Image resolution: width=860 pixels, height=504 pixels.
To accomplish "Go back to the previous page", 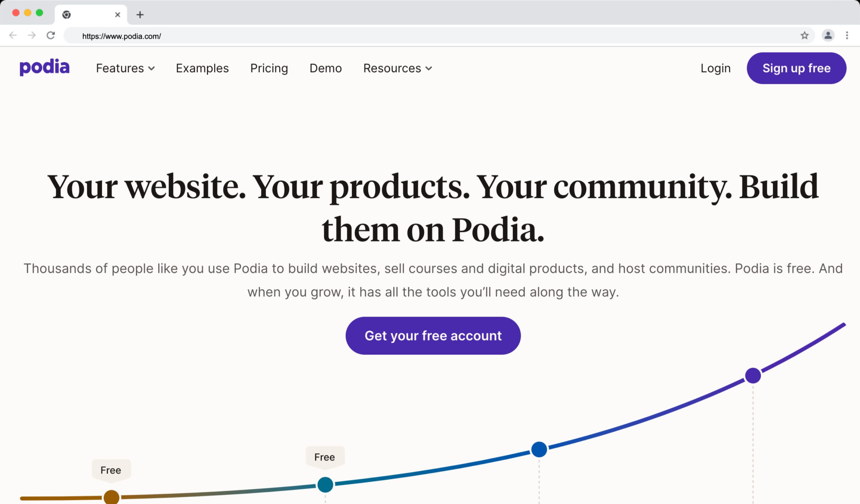I will click(x=13, y=36).
